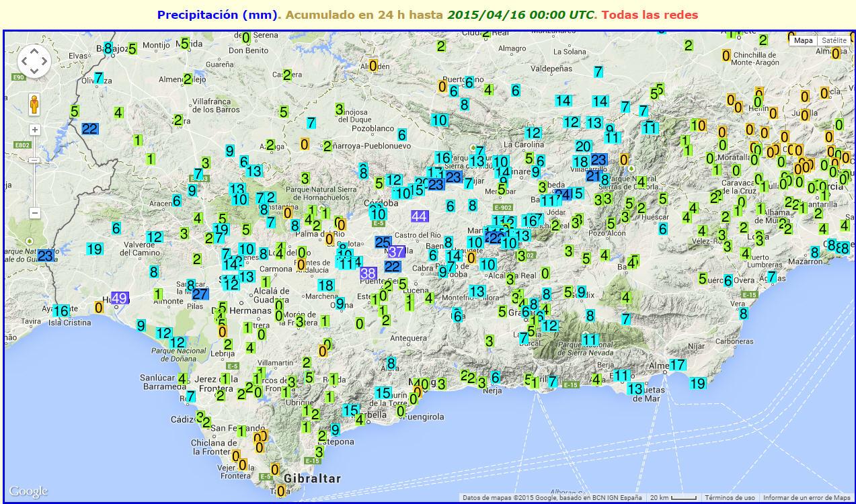Select the 9 mm marker near Estepona

coord(335,429)
